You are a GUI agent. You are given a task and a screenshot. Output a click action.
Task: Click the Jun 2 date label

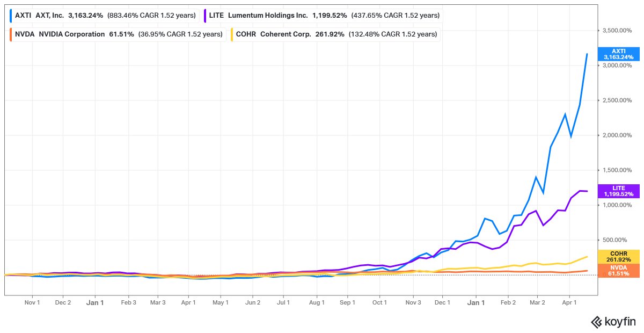pos(253,302)
